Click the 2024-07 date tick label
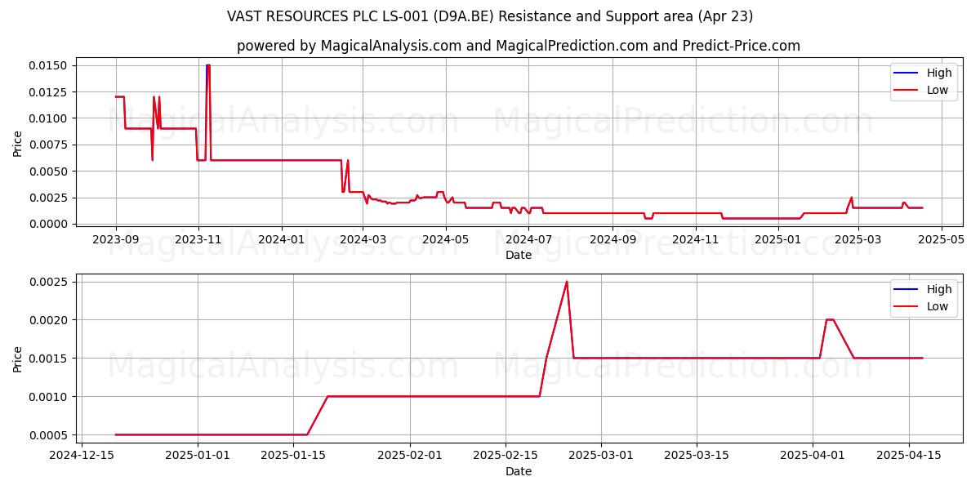This screenshot has height=490, width=980. pyautogui.click(x=529, y=239)
